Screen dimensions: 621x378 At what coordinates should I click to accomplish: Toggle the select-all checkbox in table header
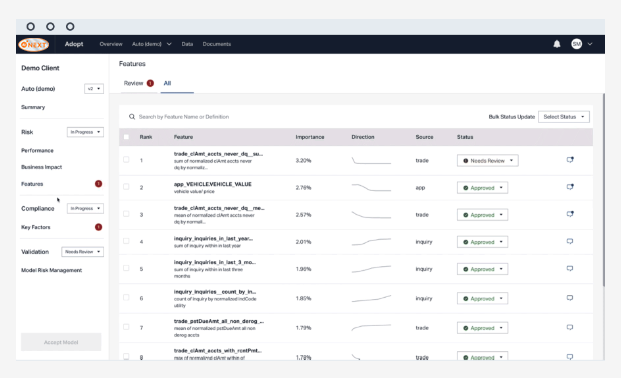126,137
